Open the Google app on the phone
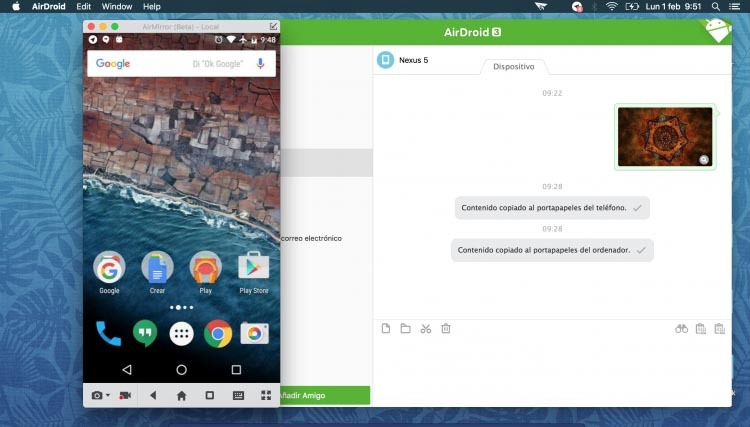Image resolution: width=750 pixels, height=427 pixels. [x=109, y=268]
